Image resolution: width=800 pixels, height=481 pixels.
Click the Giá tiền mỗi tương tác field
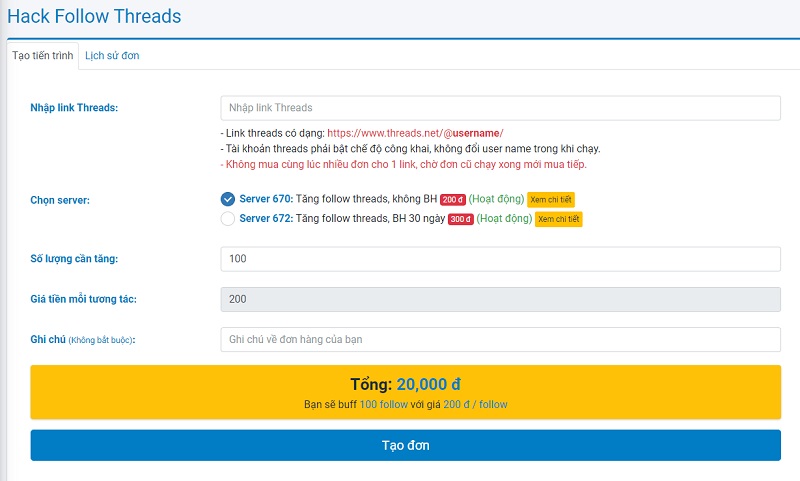pos(500,299)
